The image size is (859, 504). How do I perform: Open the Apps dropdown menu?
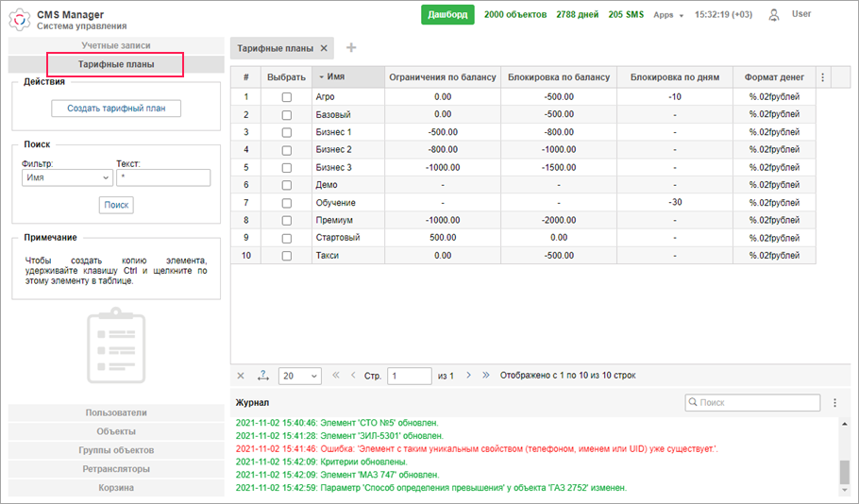(668, 15)
